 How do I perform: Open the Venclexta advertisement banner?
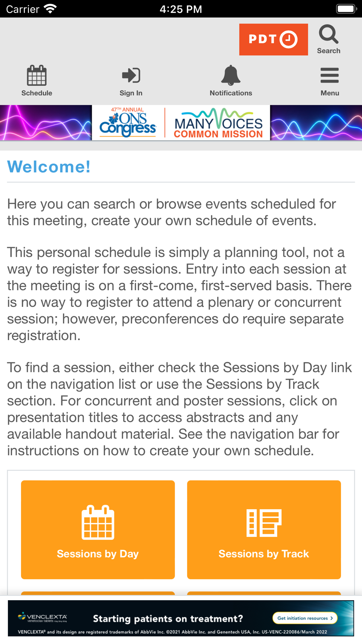click(x=181, y=618)
